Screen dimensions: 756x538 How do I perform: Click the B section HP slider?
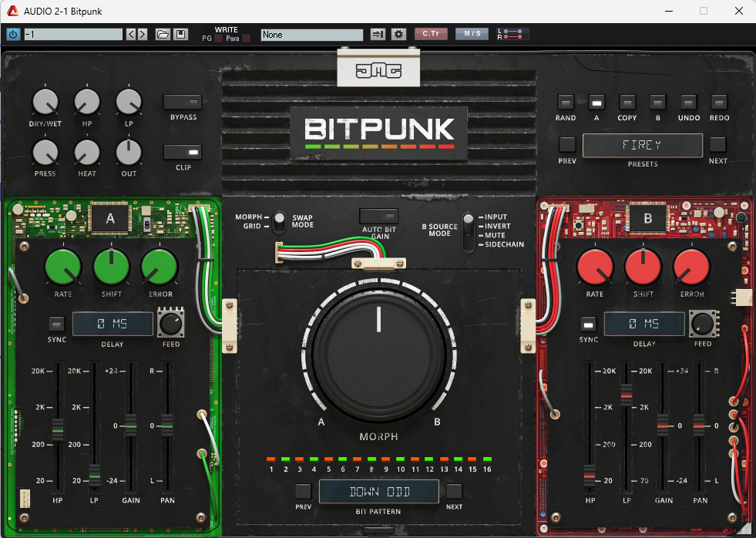590,477
